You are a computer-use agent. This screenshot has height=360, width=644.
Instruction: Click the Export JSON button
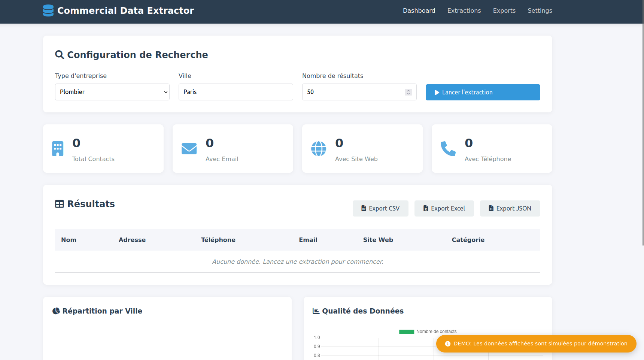click(x=510, y=209)
